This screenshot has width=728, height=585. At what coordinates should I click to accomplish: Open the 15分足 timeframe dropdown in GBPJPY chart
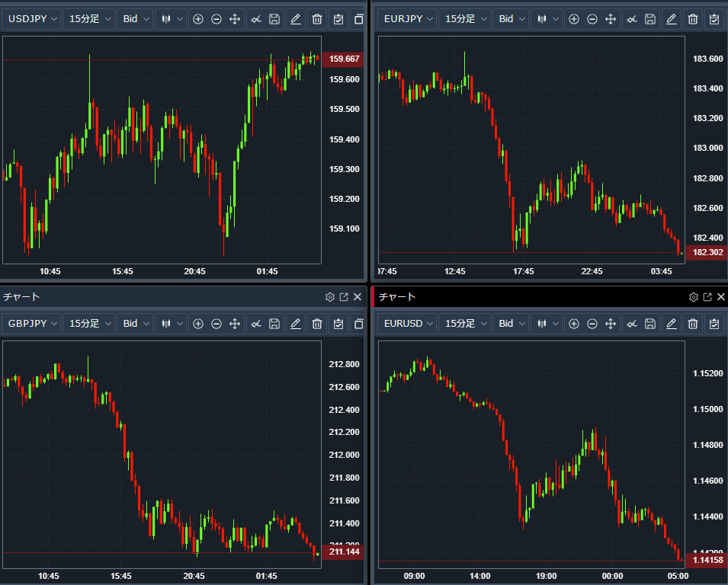(88, 324)
